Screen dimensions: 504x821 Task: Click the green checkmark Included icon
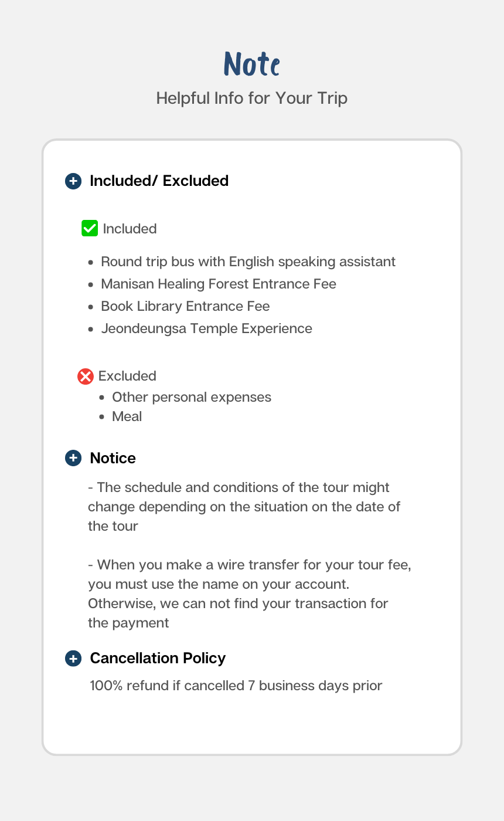pyautogui.click(x=90, y=228)
